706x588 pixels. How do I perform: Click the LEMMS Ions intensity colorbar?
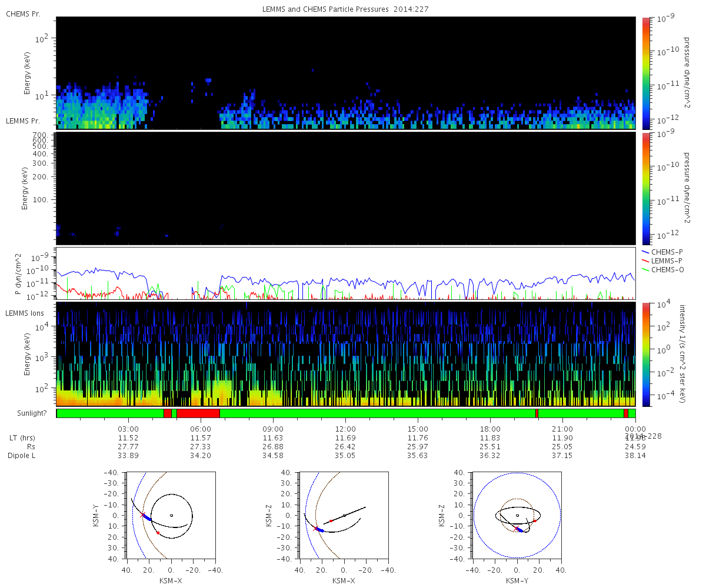coord(645,354)
